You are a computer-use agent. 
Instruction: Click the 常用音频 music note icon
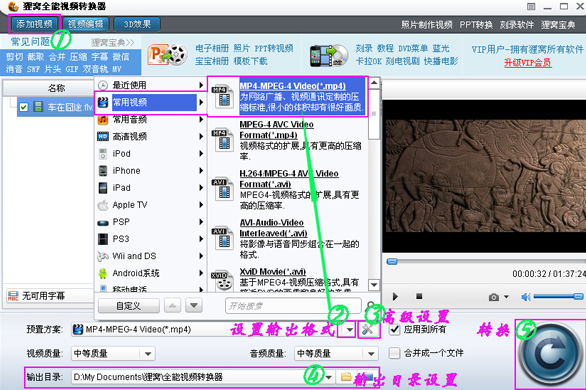point(103,120)
